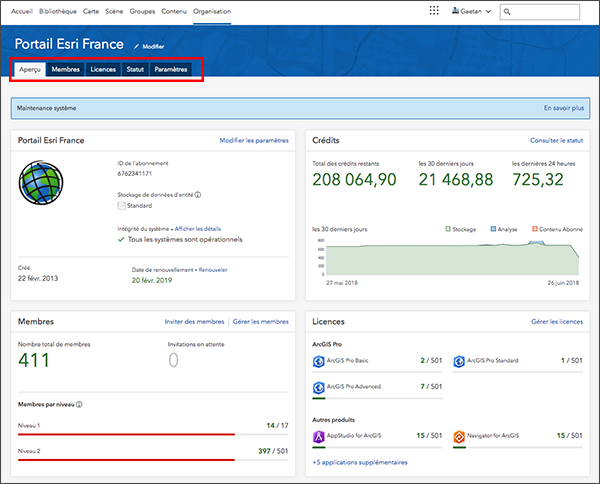The height and width of the screenshot is (484, 600).
Task: Click Inviter des membres link
Action: [194, 321]
